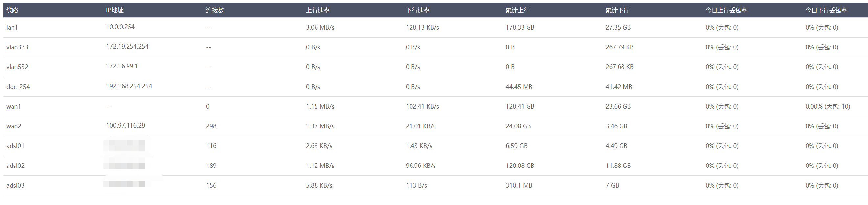Click the 今日下行丢包率 column header
This screenshot has height=205, width=868.
click(826, 10)
